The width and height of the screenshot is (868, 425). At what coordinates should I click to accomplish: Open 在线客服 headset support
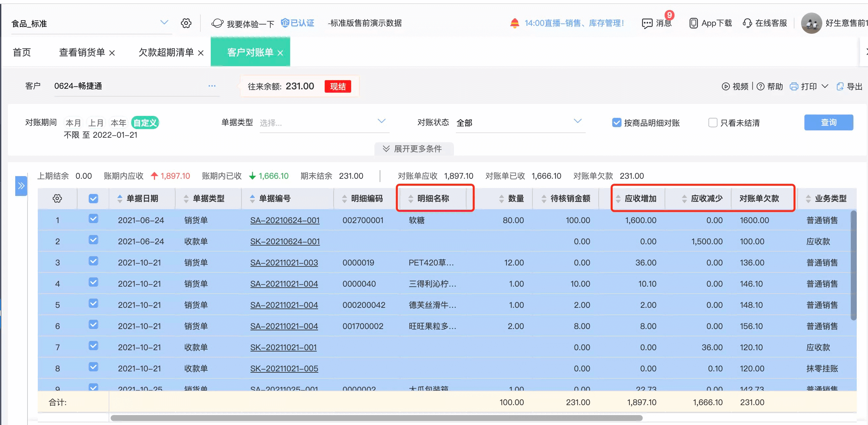point(747,23)
